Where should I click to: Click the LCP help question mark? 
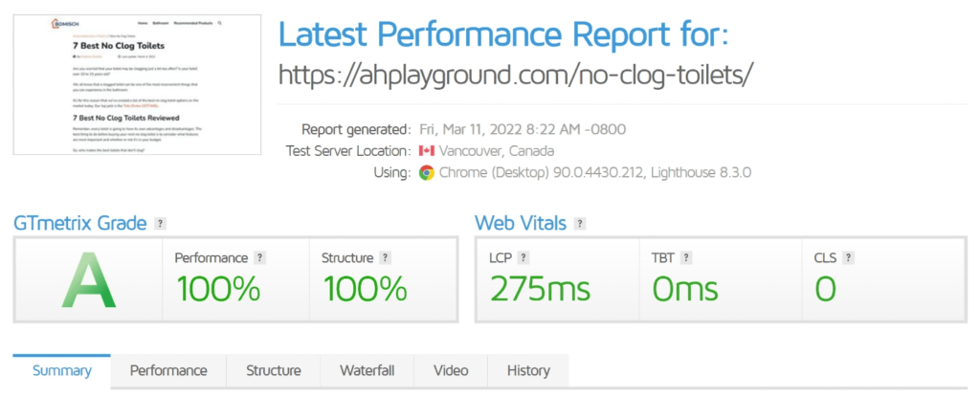coord(523,258)
